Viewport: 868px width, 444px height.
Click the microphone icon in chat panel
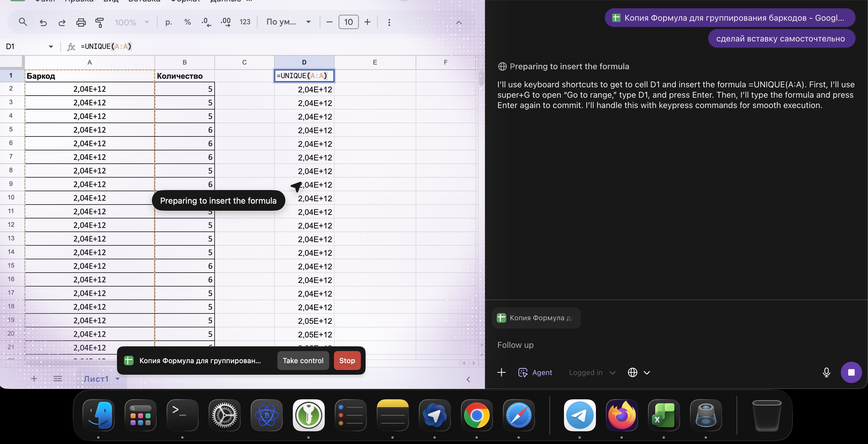click(826, 372)
